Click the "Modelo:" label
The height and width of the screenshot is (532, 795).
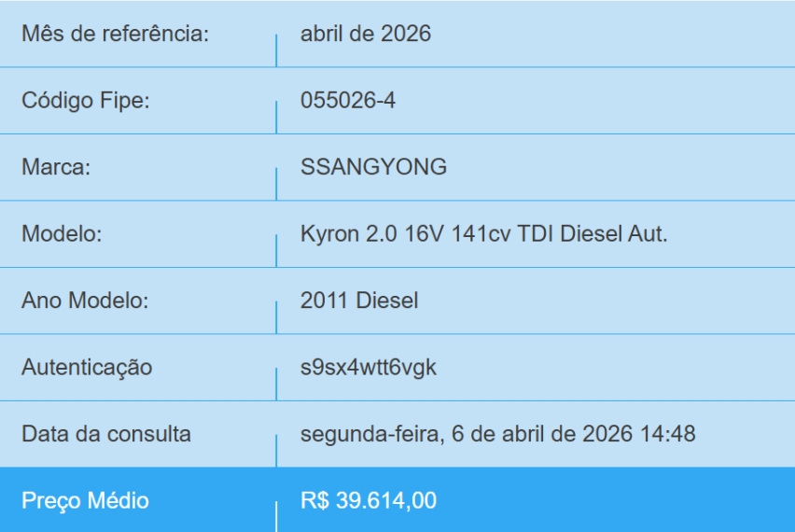(x=62, y=234)
